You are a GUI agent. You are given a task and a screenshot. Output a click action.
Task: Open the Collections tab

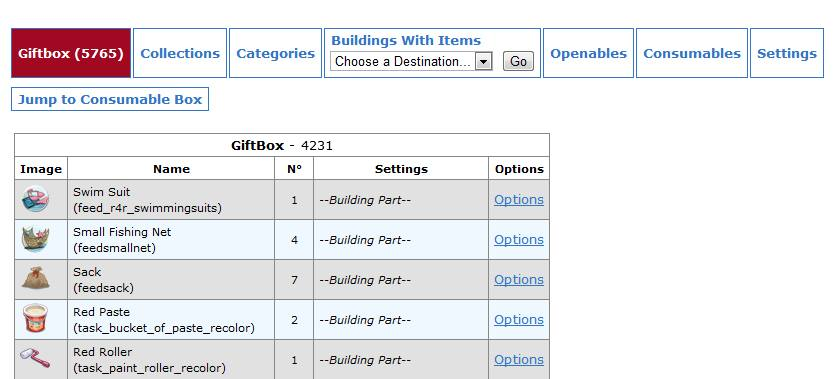[x=180, y=53]
